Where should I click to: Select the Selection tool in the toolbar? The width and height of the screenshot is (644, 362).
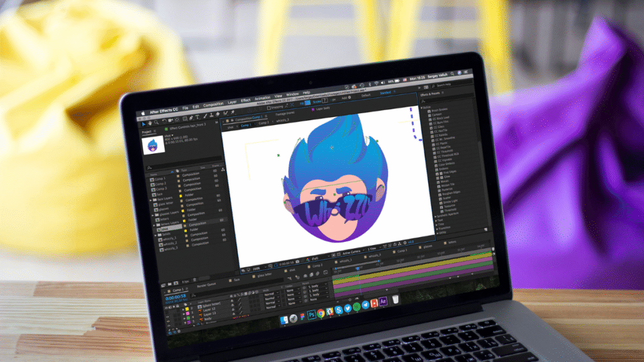point(144,124)
